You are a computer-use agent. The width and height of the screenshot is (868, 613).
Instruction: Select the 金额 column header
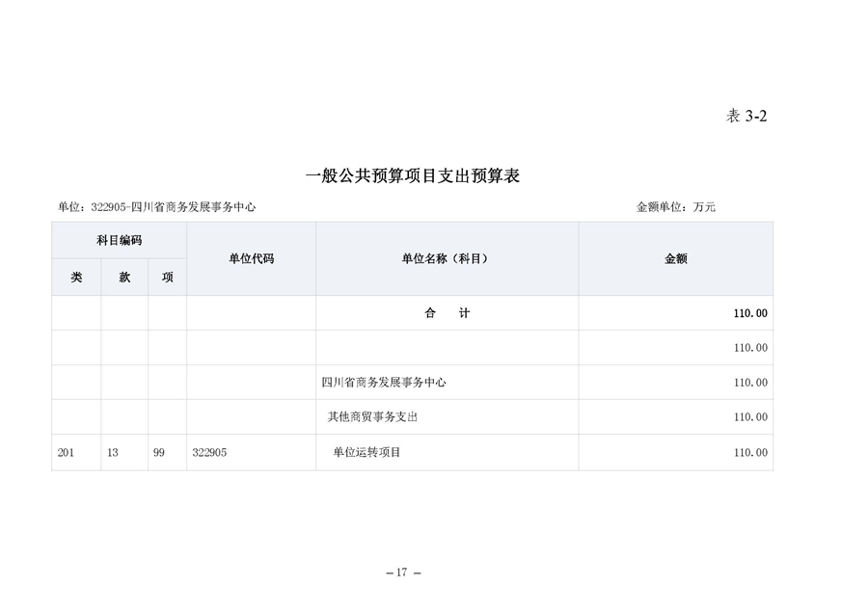673,258
